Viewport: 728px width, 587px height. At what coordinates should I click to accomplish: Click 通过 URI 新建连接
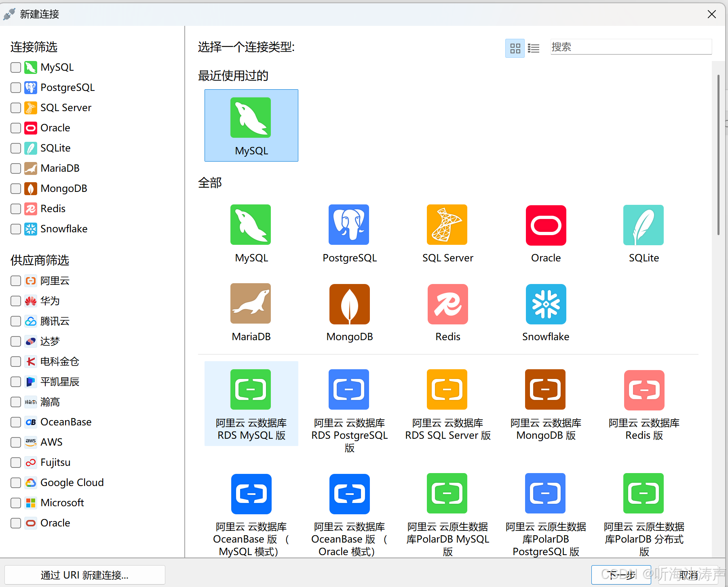(x=84, y=574)
